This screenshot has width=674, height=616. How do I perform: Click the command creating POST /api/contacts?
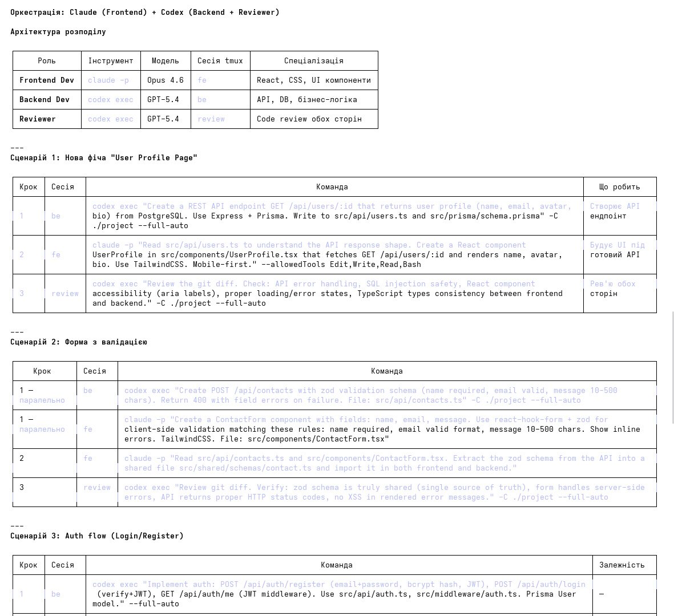coord(371,395)
